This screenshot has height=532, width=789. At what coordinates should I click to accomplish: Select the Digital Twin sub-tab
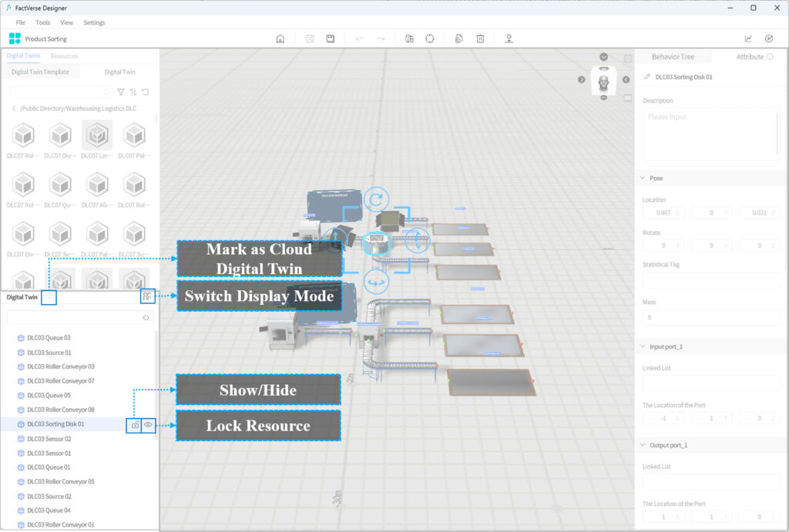119,72
